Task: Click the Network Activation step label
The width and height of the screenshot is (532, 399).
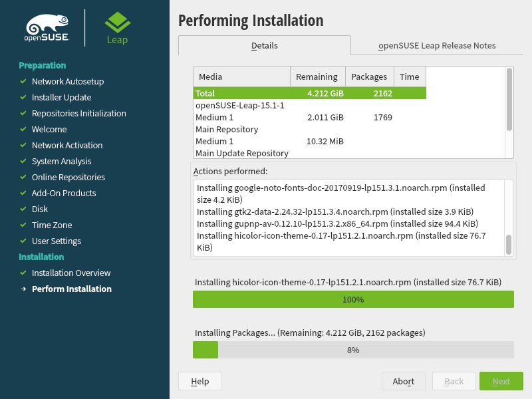Action: [x=67, y=145]
